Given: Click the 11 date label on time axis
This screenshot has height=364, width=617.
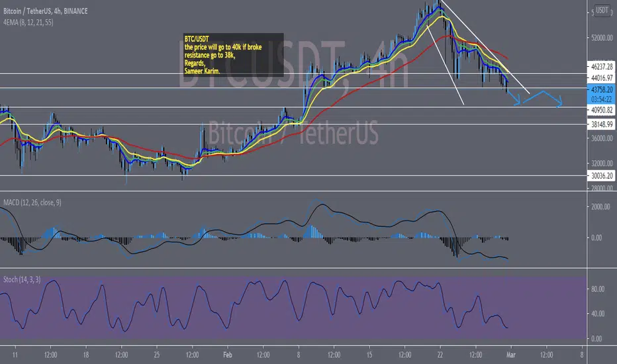Looking at the screenshot, I should click(x=15, y=355).
